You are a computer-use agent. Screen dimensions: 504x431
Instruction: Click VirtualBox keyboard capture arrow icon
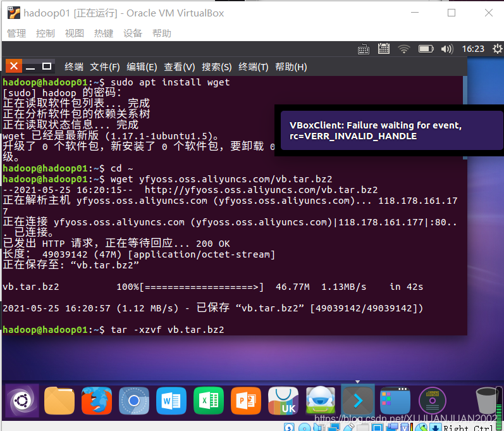tap(435, 428)
